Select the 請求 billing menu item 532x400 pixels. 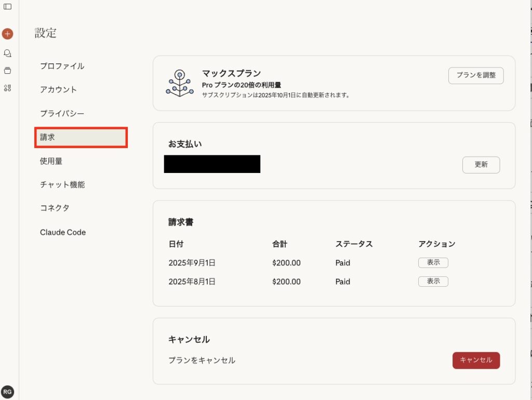(x=81, y=138)
